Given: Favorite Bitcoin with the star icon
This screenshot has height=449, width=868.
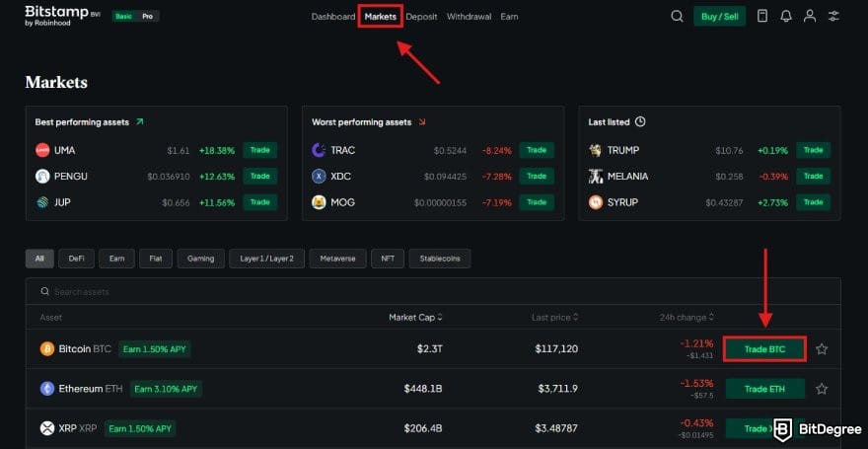Looking at the screenshot, I should tap(822, 348).
